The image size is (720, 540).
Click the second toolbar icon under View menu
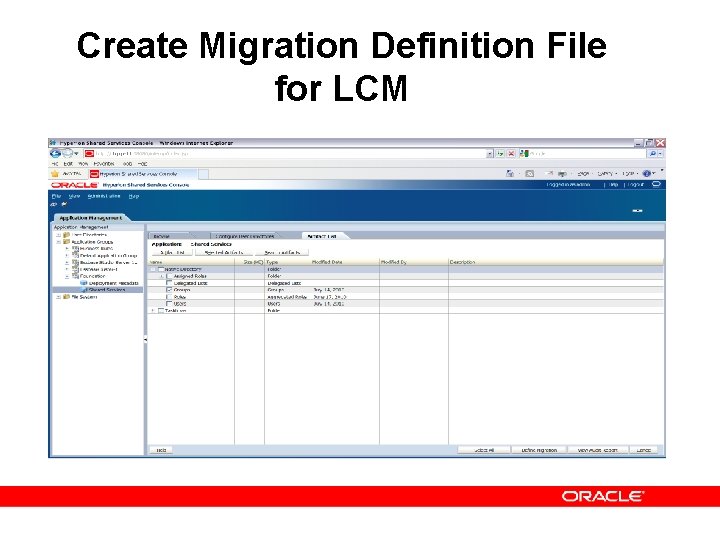click(x=64, y=204)
